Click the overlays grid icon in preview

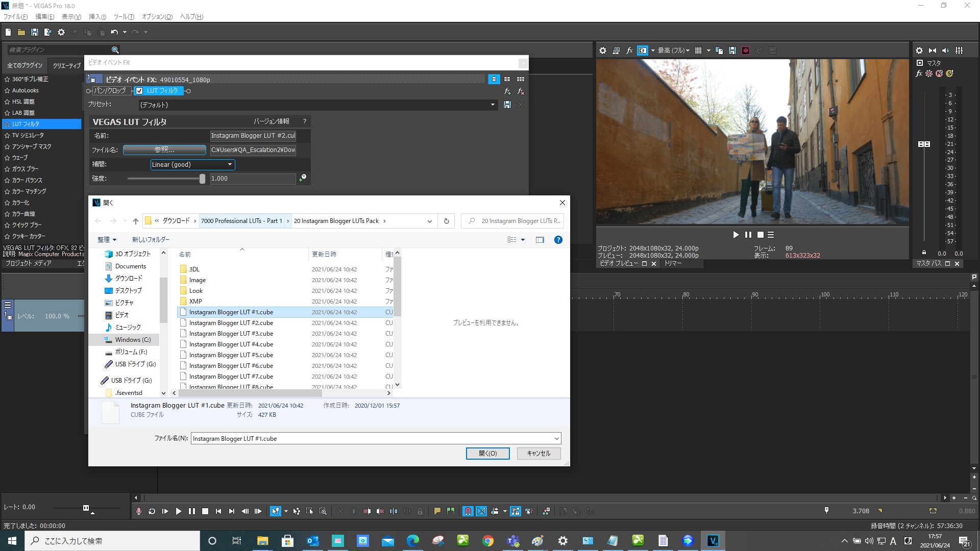[698, 51]
